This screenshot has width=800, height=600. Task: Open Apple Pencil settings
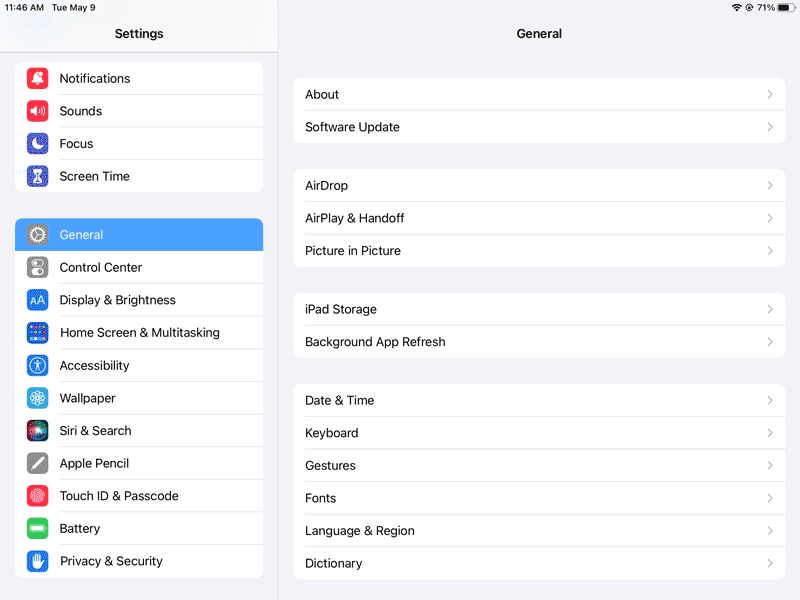coord(139,463)
